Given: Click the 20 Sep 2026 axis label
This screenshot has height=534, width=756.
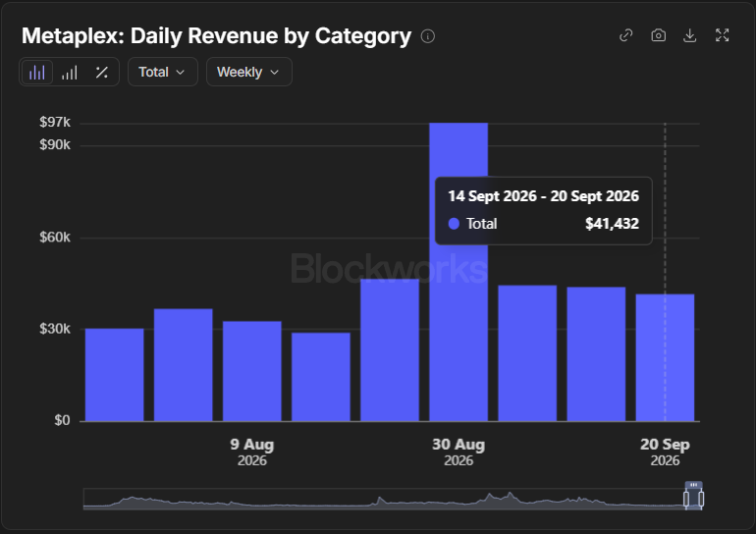Looking at the screenshot, I should [x=665, y=452].
